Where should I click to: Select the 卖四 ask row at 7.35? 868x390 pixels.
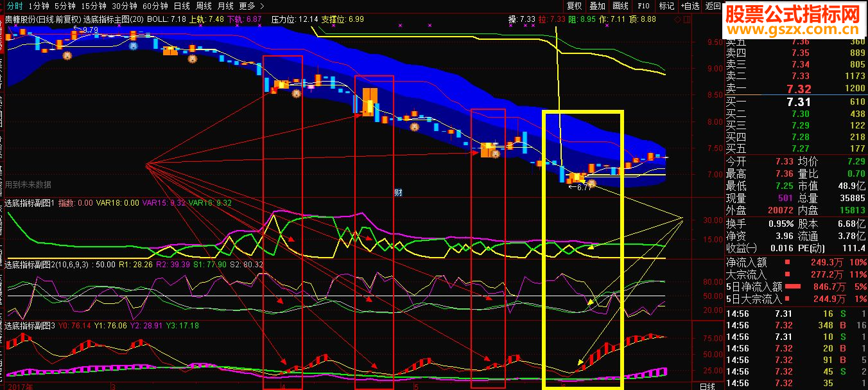pyautogui.click(x=795, y=53)
